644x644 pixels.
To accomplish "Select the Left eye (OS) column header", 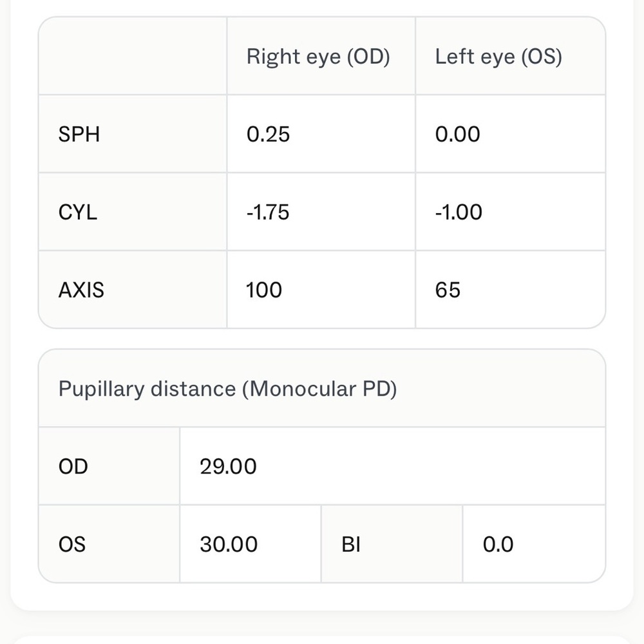I will (498, 56).
